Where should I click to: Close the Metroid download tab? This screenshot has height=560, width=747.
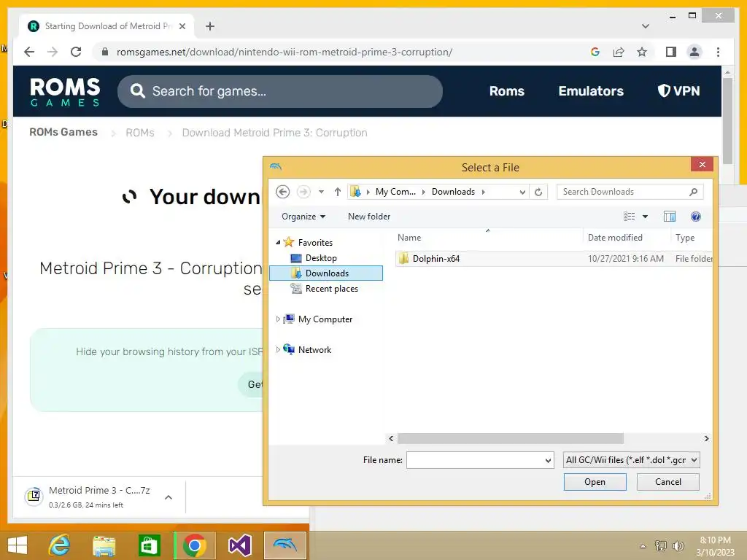tap(182, 26)
